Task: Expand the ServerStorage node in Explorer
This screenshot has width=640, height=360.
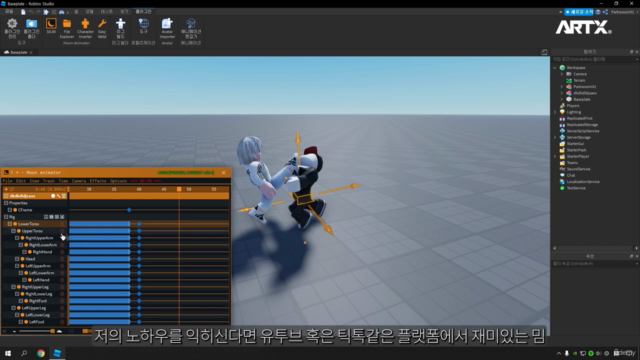Action: [x=555, y=137]
